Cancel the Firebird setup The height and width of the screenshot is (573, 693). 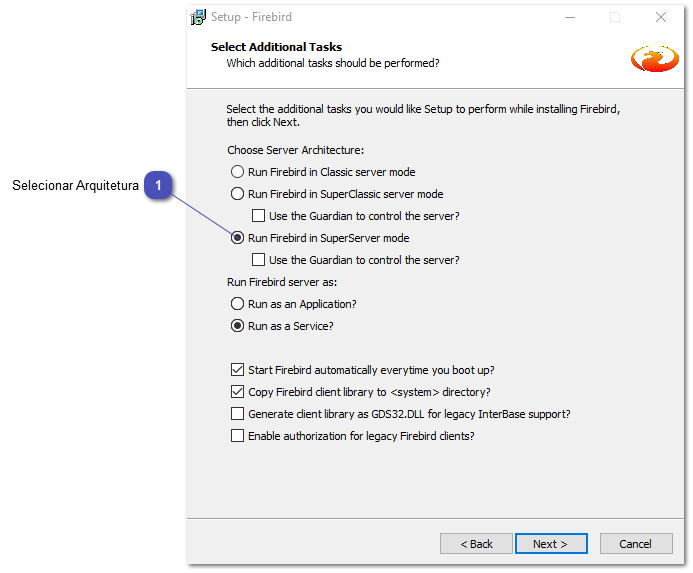click(635, 544)
